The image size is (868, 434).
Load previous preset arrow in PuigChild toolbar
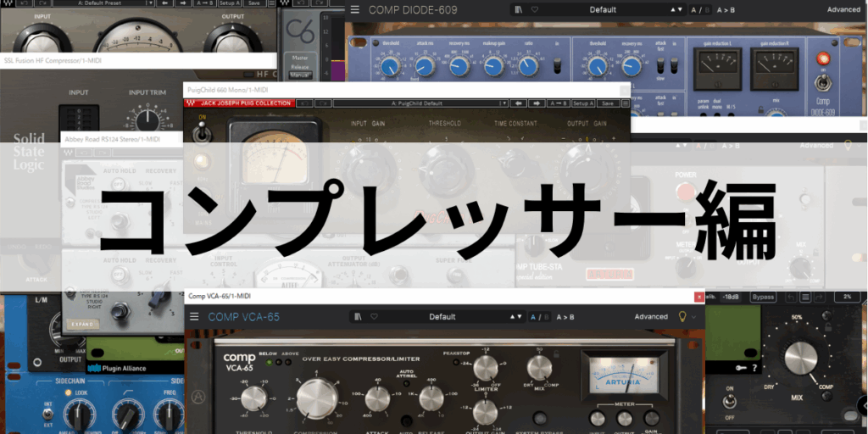click(x=519, y=103)
